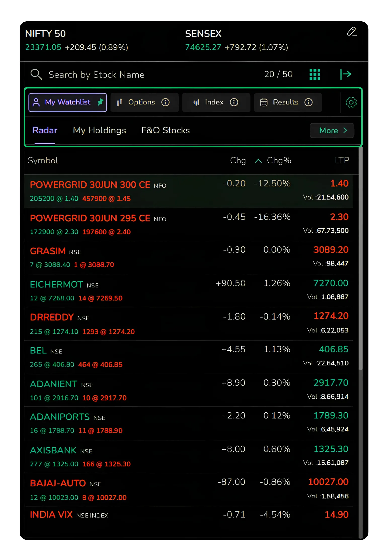Image resolution: width=392 pixels, height=555 pixels.
Task: Click BAJAJ-AUTO change value -87.00
Action: [231, 482]
